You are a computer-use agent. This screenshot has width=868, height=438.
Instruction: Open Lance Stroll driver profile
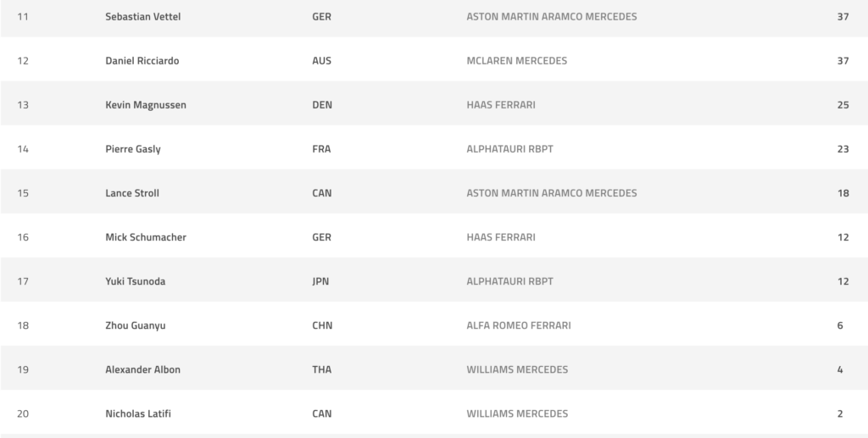coord(132,193)
